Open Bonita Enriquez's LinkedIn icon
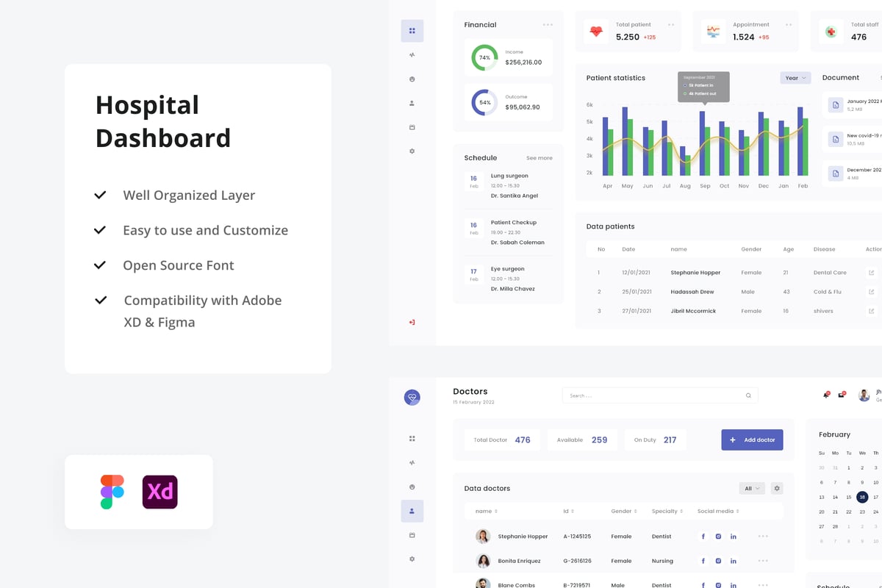882x588 pixels. [x=734, y=561]
